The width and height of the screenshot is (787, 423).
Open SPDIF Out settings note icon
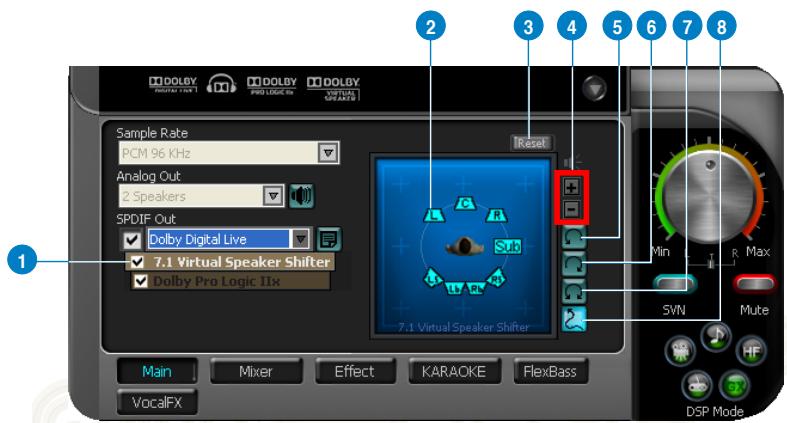pyautogui.click(x=329, y=239)
